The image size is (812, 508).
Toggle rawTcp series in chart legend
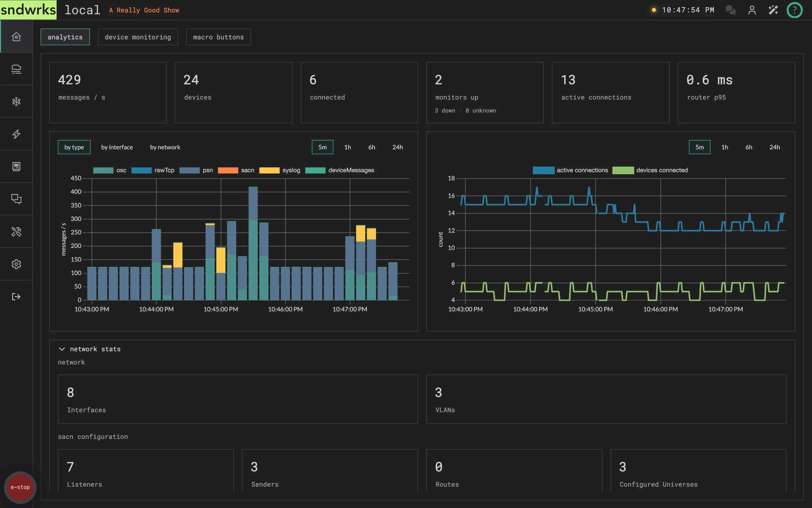pos(153,170)
